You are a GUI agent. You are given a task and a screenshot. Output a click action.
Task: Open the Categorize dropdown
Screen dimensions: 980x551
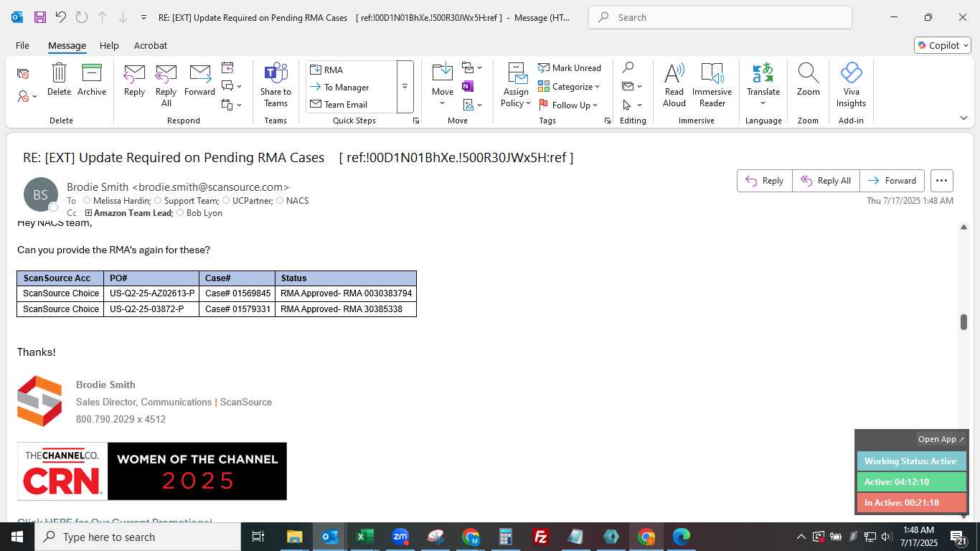click(x=570, y=86)
